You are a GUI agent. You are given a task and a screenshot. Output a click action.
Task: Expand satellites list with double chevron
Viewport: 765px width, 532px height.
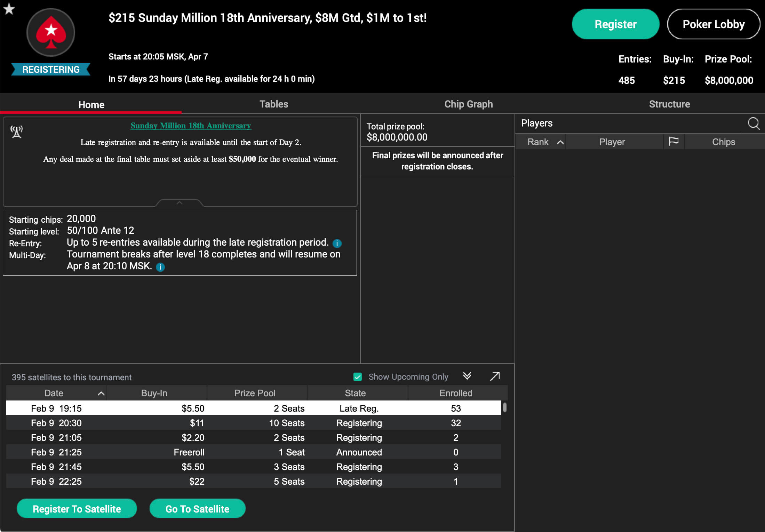point(467,376)
